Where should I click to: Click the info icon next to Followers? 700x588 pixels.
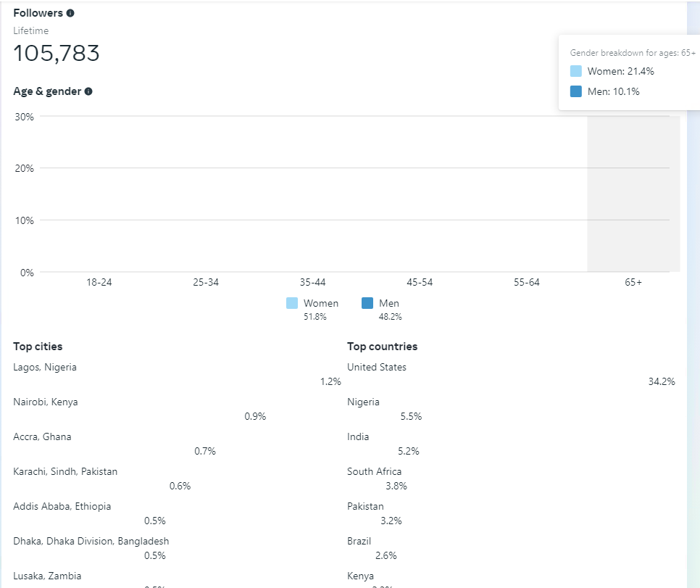(x=70, y=13)
